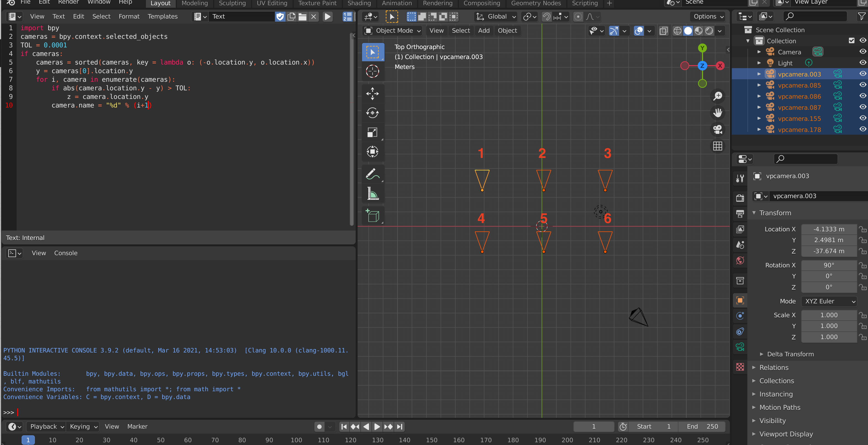Activate the 3D Cursor tool
This screenshot has height=445, width=868.
point(372,71)
